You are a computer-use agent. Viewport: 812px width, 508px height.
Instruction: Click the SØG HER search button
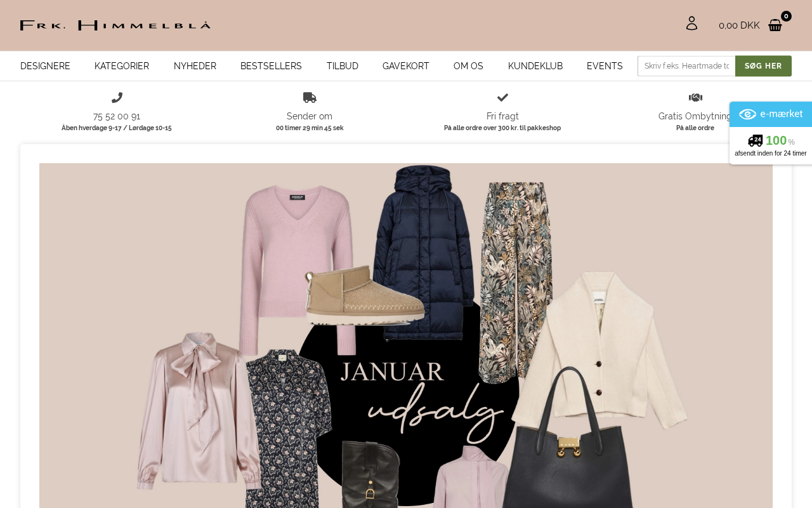(763, 66)
